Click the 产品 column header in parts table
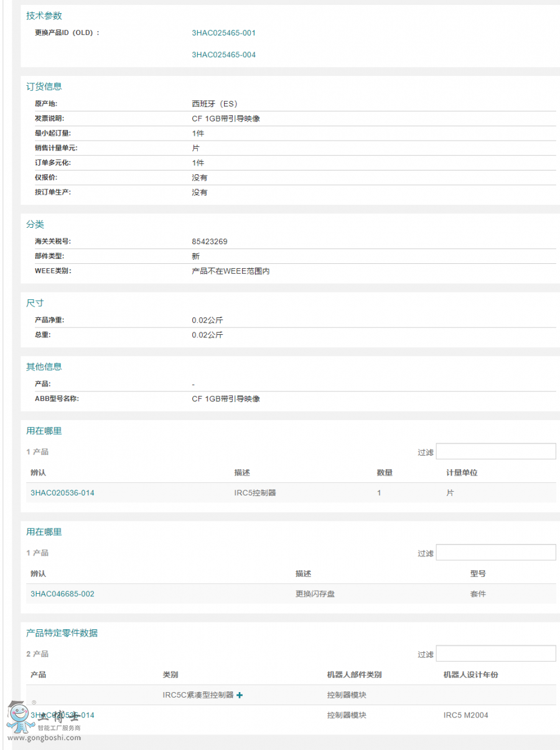Screen dimensions: 560x750 point(38,675)
